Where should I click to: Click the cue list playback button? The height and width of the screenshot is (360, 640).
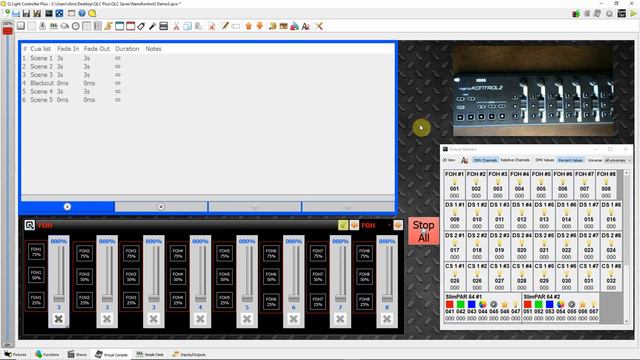(x=67, y=207)
